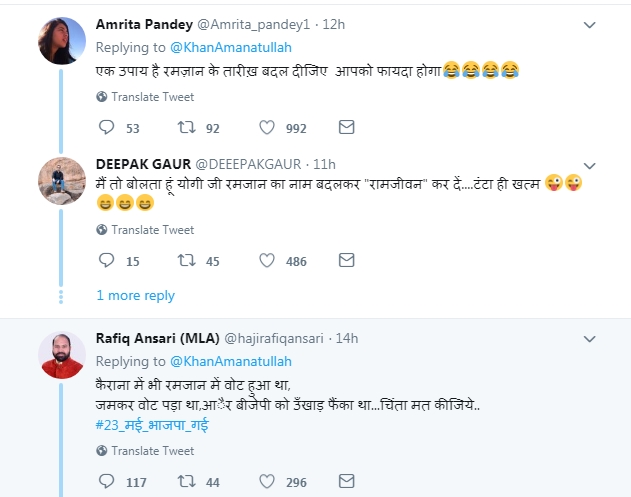
Task: Retweet DEEPAK GAUR's tweet
Action: [185, 260]
